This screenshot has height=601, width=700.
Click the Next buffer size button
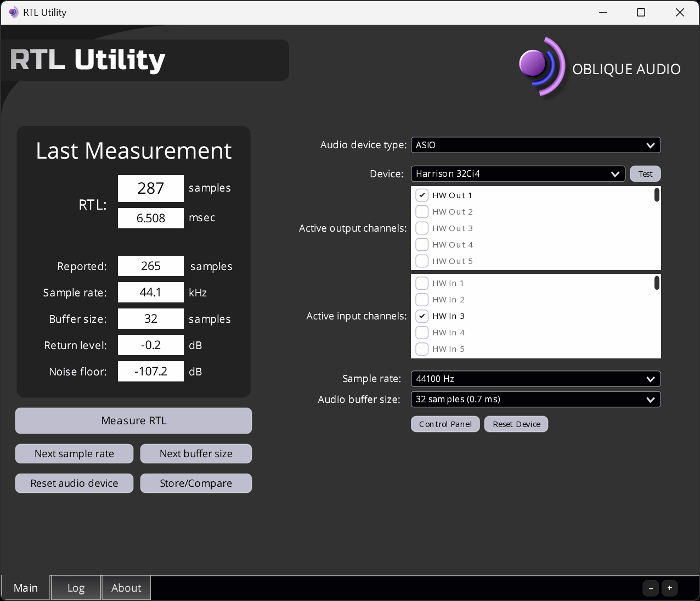[x=196, y=453]
